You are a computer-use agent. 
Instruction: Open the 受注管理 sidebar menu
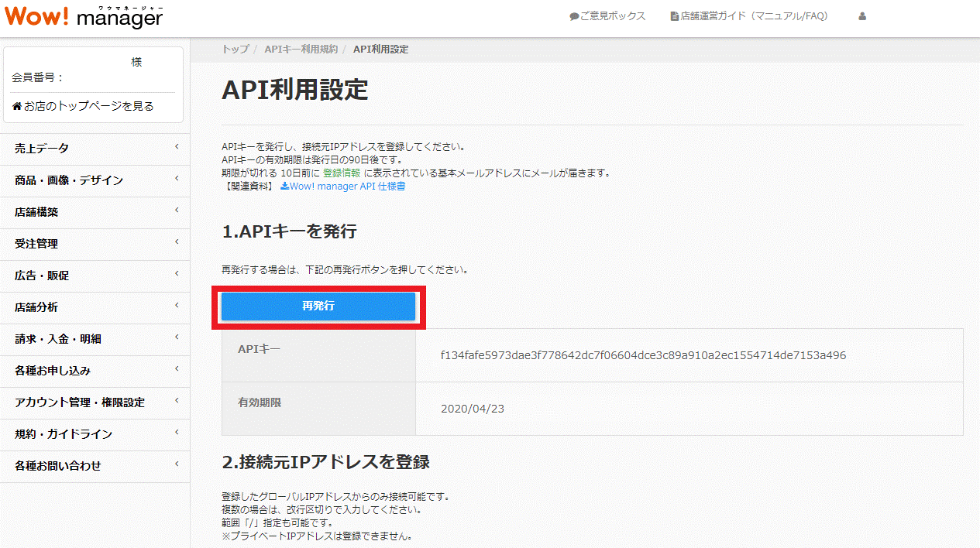tap(95, 244)
